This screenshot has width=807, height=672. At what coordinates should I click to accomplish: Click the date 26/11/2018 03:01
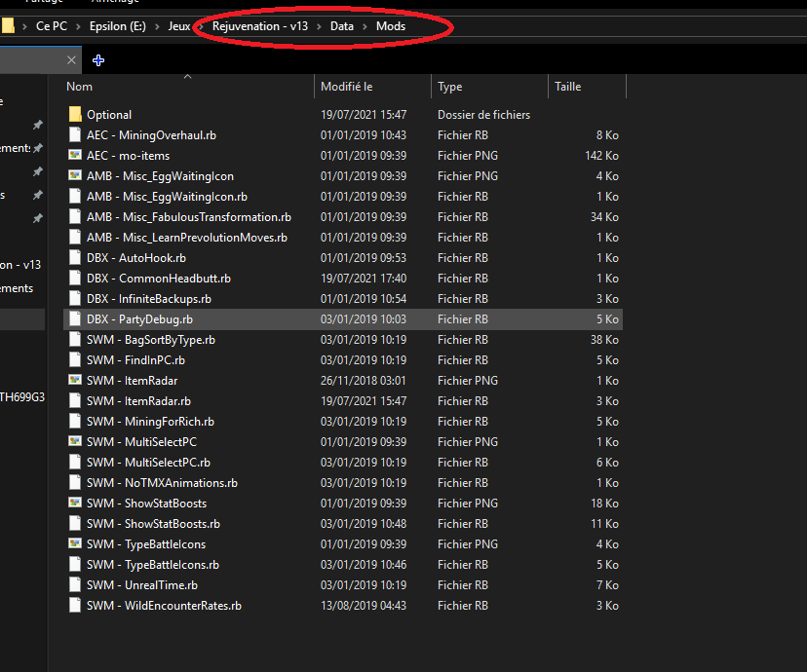[x=364, y=381]
